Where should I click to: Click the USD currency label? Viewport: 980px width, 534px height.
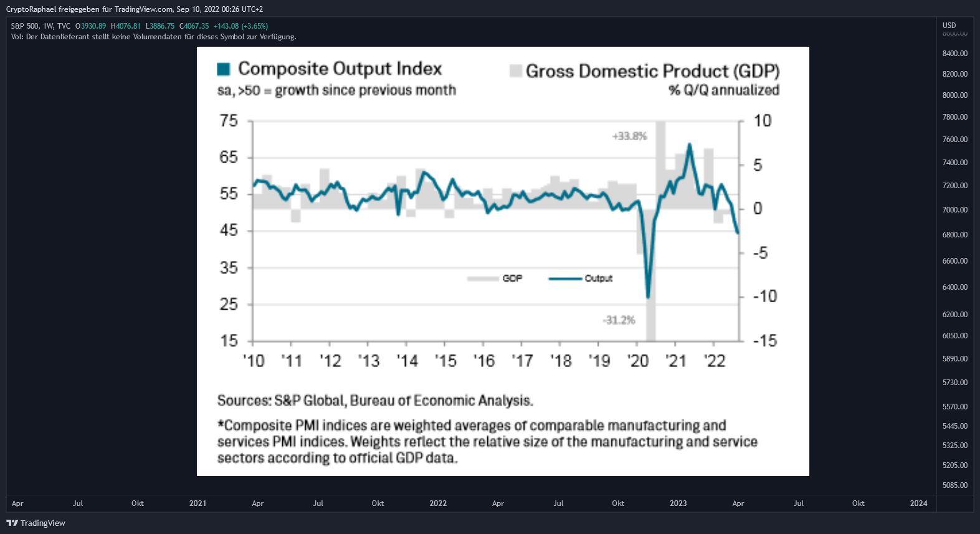949,26
